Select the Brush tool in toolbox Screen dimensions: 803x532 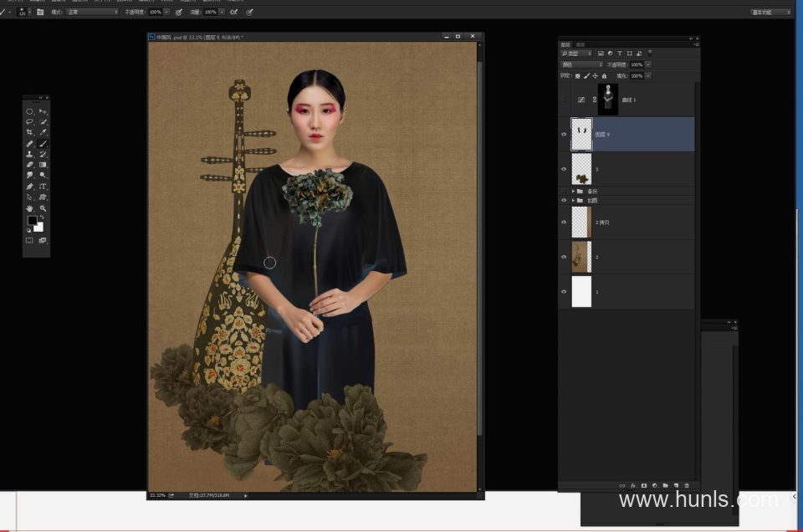(43, 143)
